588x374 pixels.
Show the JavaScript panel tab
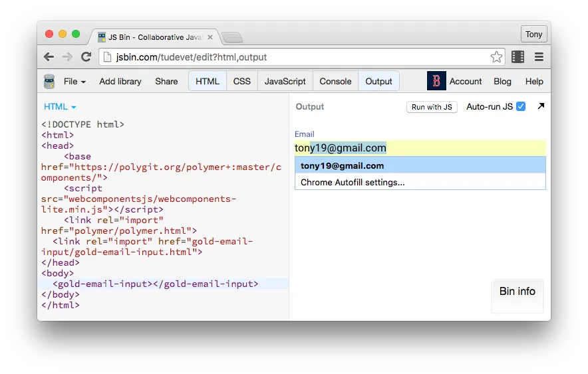(x=285, y=81)
